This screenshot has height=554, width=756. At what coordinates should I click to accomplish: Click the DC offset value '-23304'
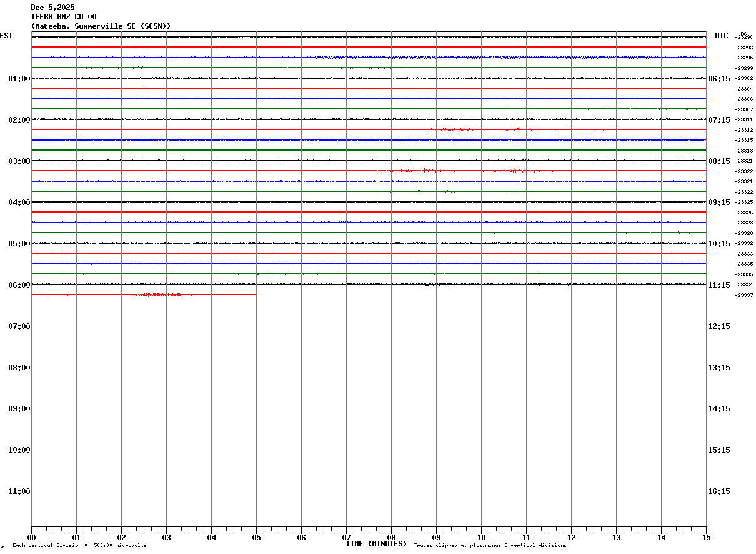[744, 89]
